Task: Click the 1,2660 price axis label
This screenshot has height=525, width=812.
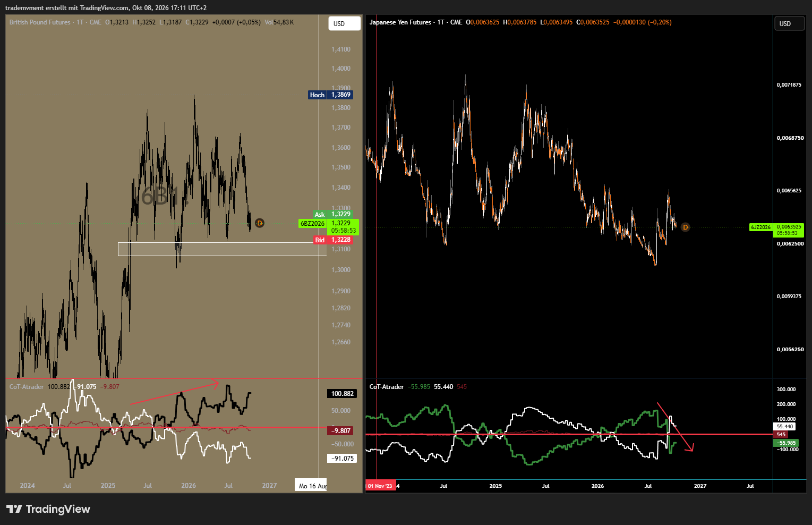Action: tap(341, 342)
